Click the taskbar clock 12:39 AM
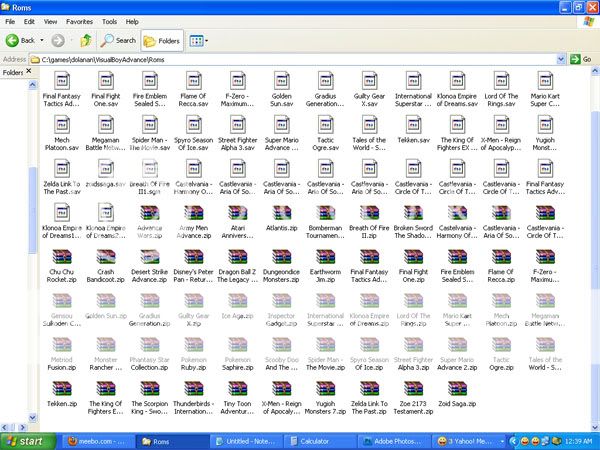600x450 pixels. (578, 442)
